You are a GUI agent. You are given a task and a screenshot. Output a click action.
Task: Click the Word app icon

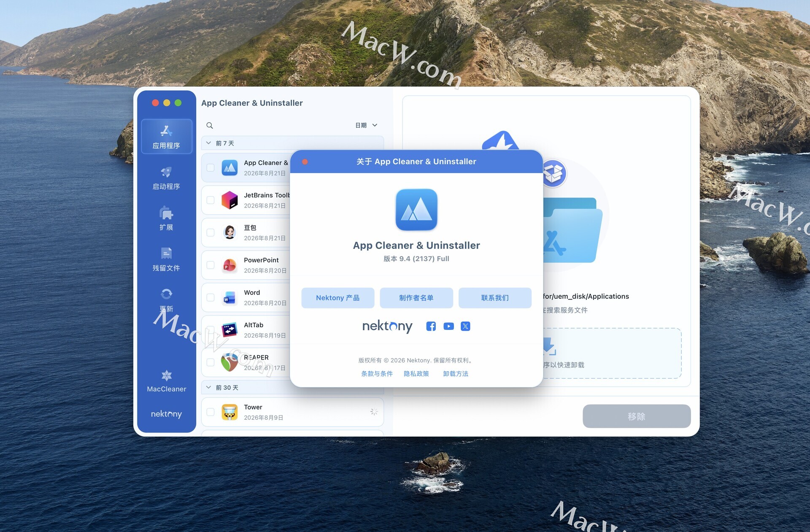pos(229,298)
